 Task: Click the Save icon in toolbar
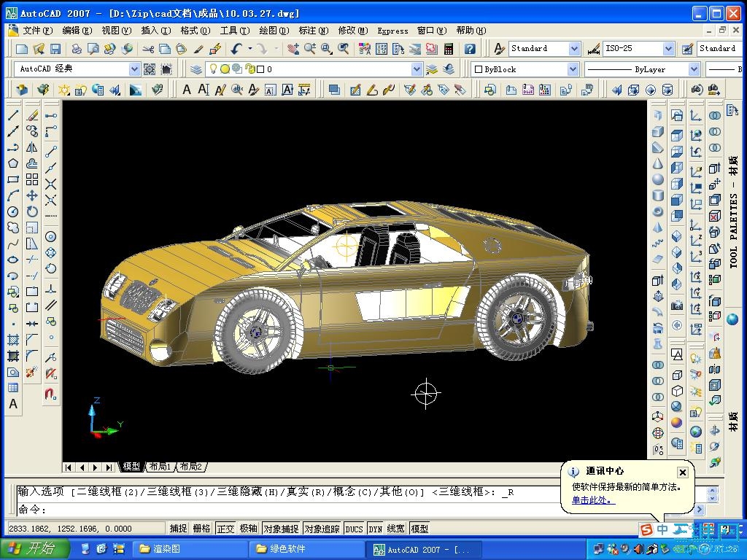tap(55, 49)
